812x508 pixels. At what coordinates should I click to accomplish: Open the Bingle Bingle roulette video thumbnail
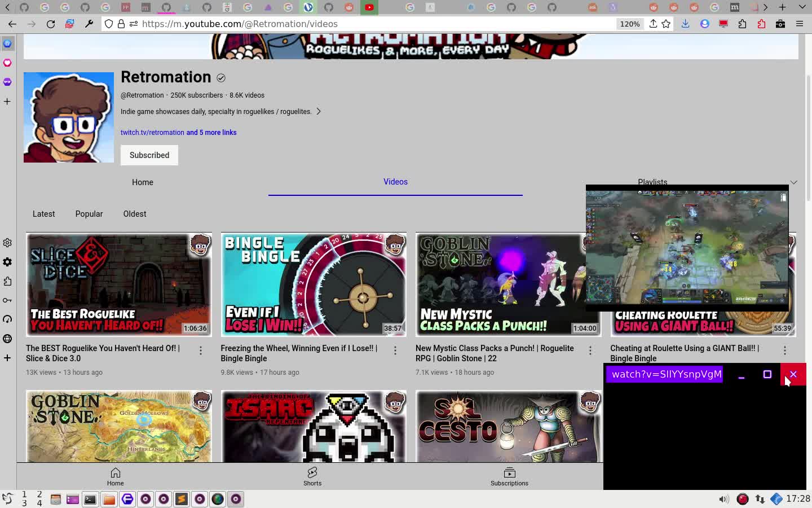pyautogui.click(x=314, y=284)
